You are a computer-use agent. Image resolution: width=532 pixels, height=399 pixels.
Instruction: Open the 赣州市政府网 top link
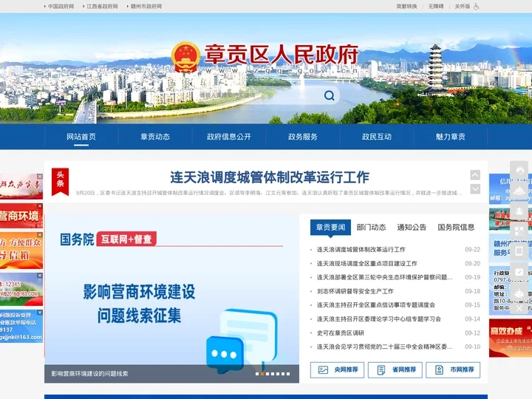[146, 7]
